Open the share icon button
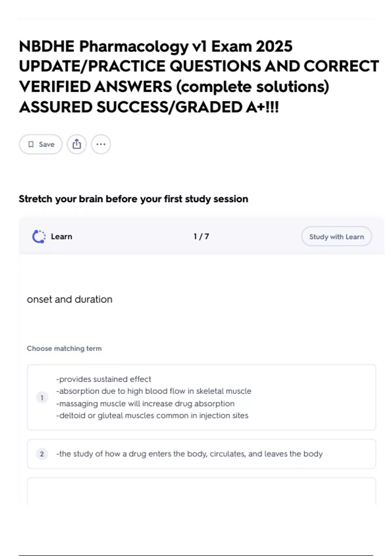Viewport: 392px width, 556px height. pyautogui.click(x=77, y=144)
